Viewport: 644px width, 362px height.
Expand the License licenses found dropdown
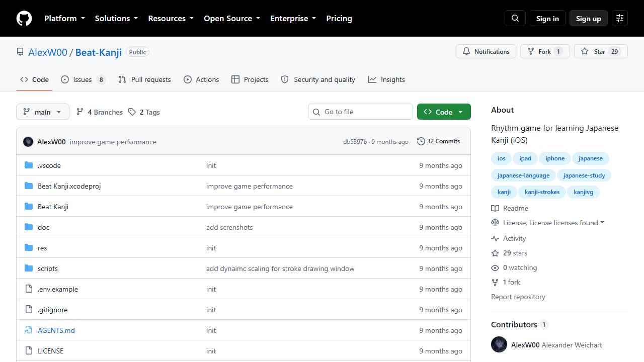point(553,223)
